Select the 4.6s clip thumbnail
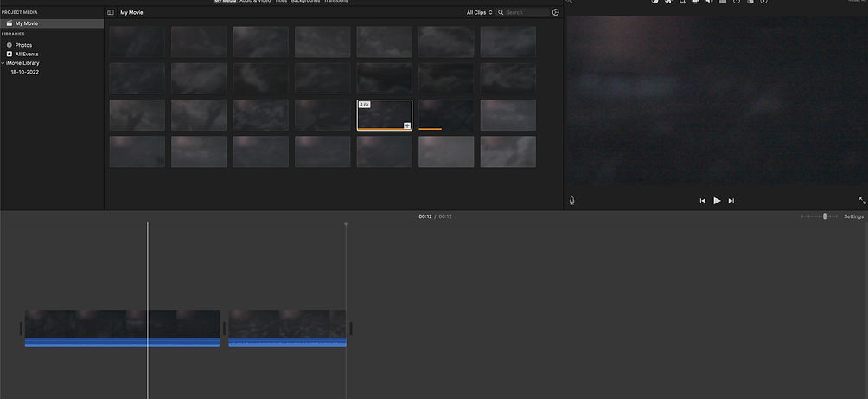This screenshot has height=399, width=868. point(385,115)
